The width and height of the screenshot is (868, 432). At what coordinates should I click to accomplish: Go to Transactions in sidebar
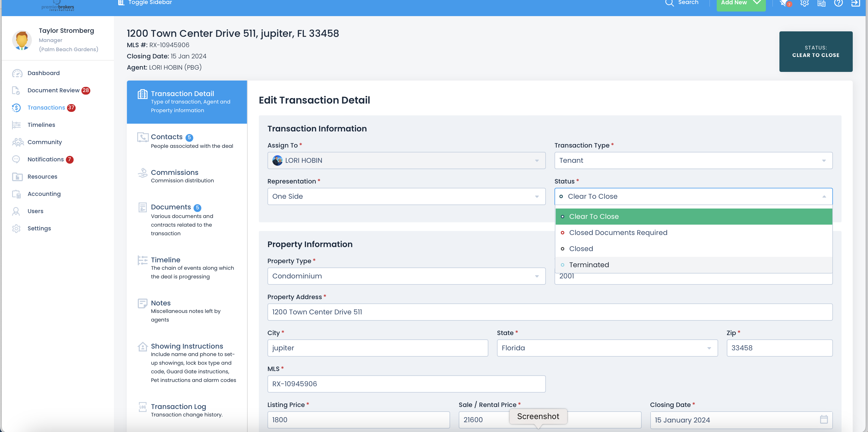(46, 108)
